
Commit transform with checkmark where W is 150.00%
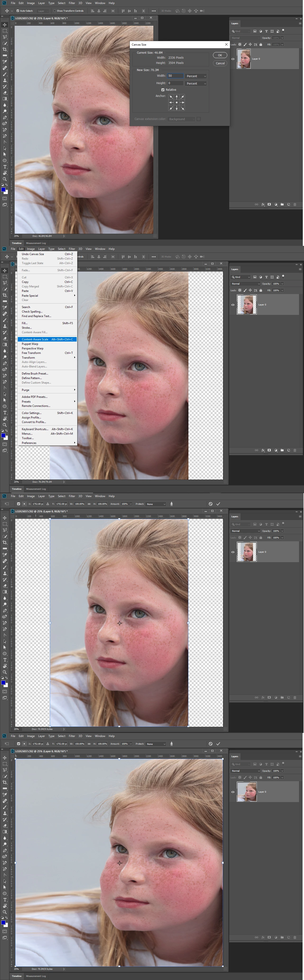(x=218, y=743)
